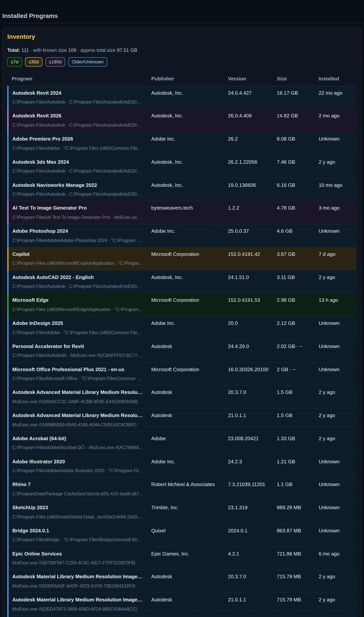Click version 19.0.136606 for Navisworks
Screen dimensions: 364x617
click(242, 185)
